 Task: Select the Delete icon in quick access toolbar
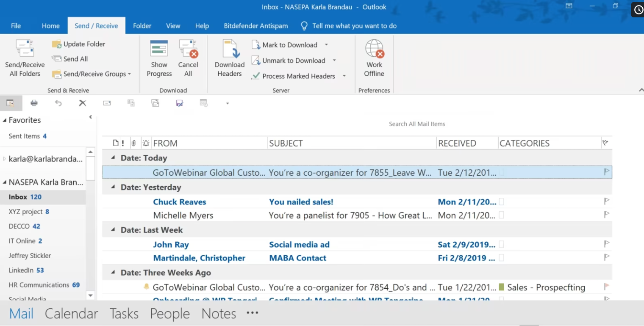82,103
